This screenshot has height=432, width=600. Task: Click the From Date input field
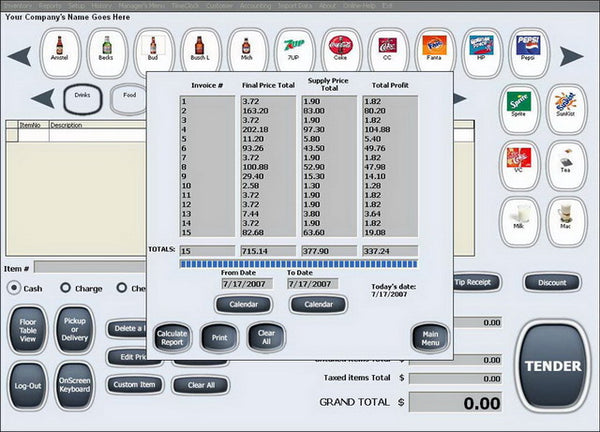click(243, 284)
